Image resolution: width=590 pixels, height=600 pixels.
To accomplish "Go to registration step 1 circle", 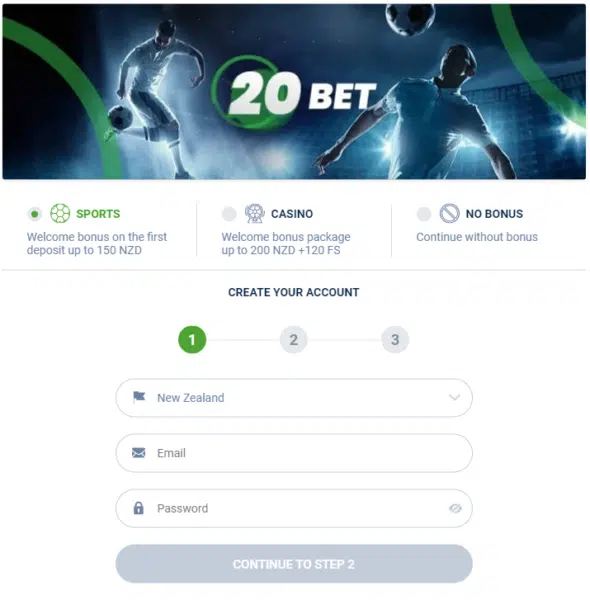I will (x=192, y=339).
